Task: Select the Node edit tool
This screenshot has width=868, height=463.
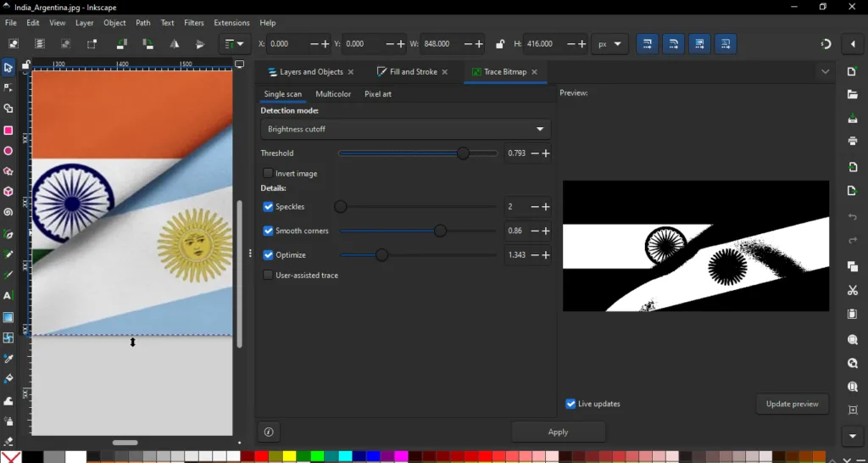Action: [x=8, y=88]
